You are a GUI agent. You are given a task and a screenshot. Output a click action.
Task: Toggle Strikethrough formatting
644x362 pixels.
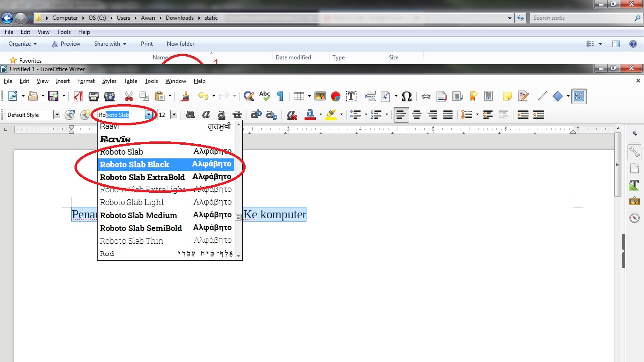237,115
